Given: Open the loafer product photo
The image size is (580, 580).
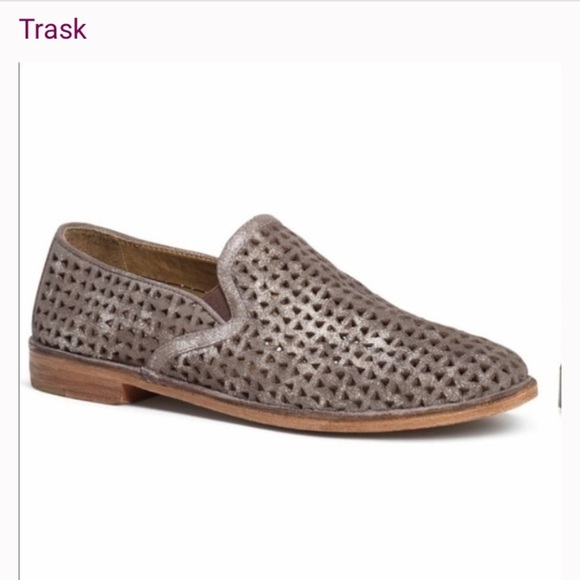Looking at the screenshot, I should [x=290, y=321].
